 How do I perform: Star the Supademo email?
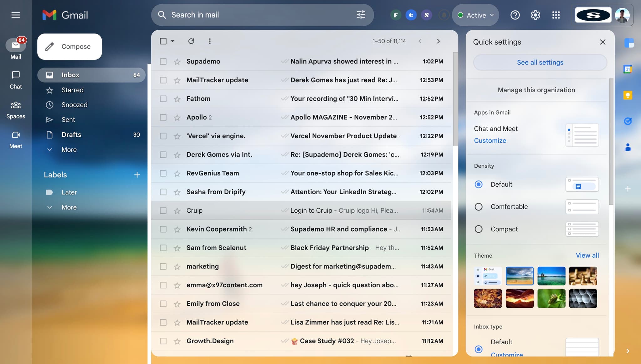click(177, 62)
